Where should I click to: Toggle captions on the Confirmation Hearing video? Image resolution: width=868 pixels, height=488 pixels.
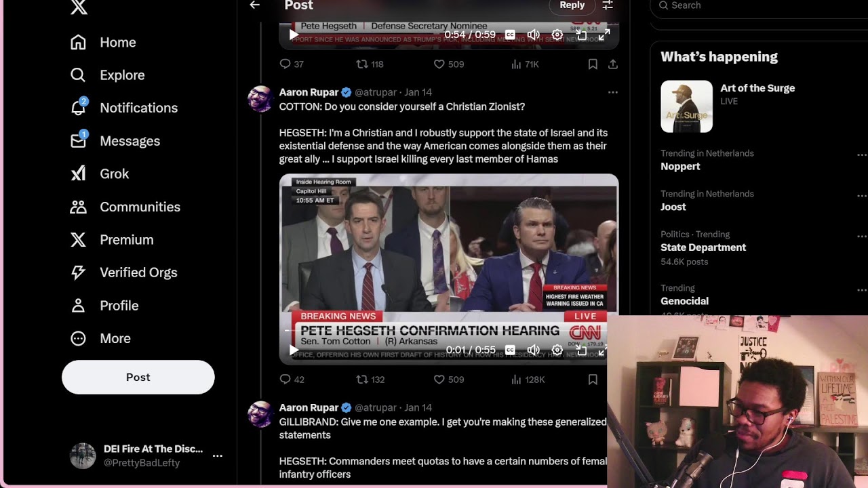coord(510,350)
